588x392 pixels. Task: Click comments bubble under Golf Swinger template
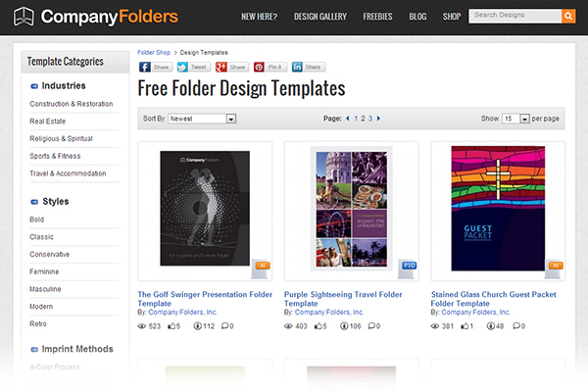tap(224, 325)
